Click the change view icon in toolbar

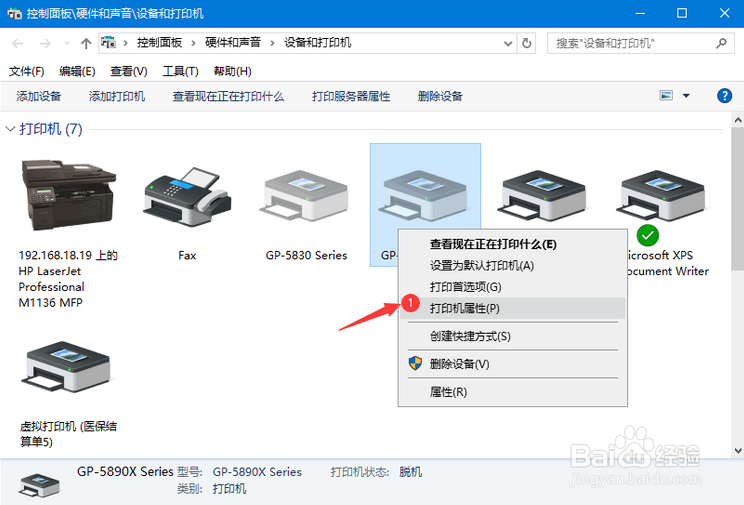tap(666, 96)
